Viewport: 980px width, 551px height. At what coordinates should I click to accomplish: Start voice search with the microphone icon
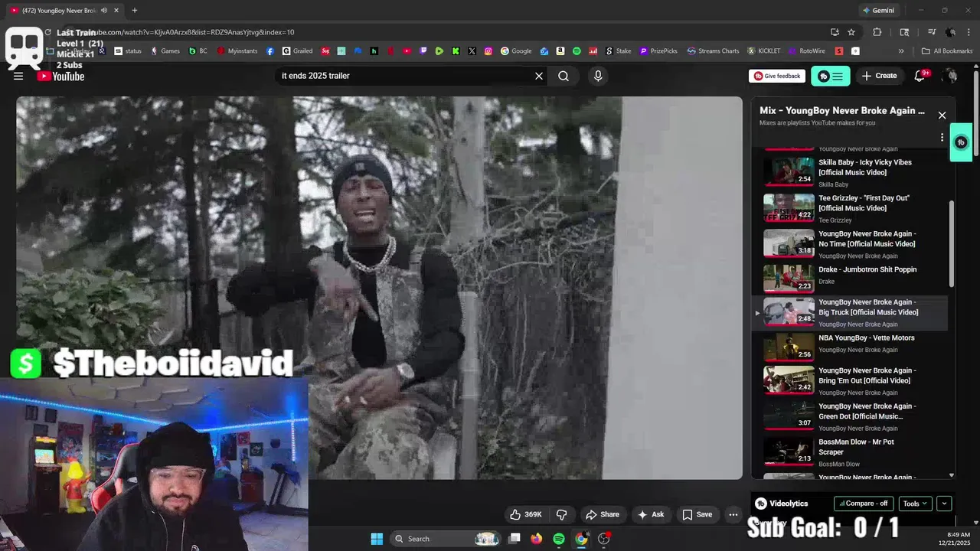point(598,76)
